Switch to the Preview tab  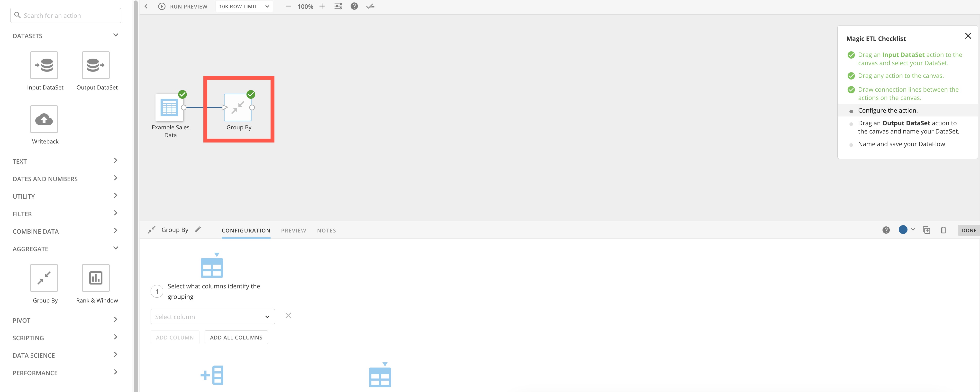[x=293, y=230]
